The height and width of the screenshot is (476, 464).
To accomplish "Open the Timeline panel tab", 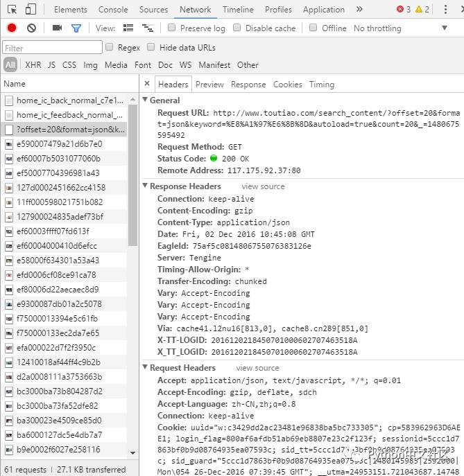I will coord(238,10).
